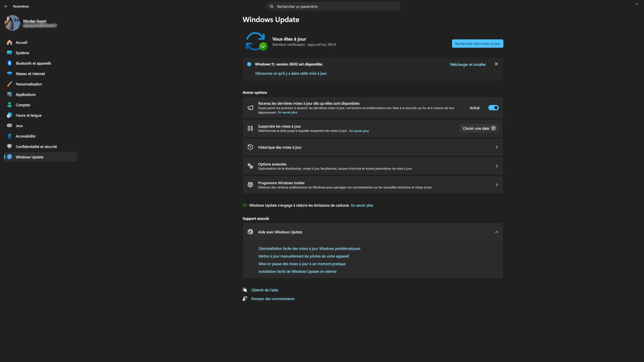The image size is (644, 362).
Task: Click the back arrow next to Paramètres
Action: point(6,6)
